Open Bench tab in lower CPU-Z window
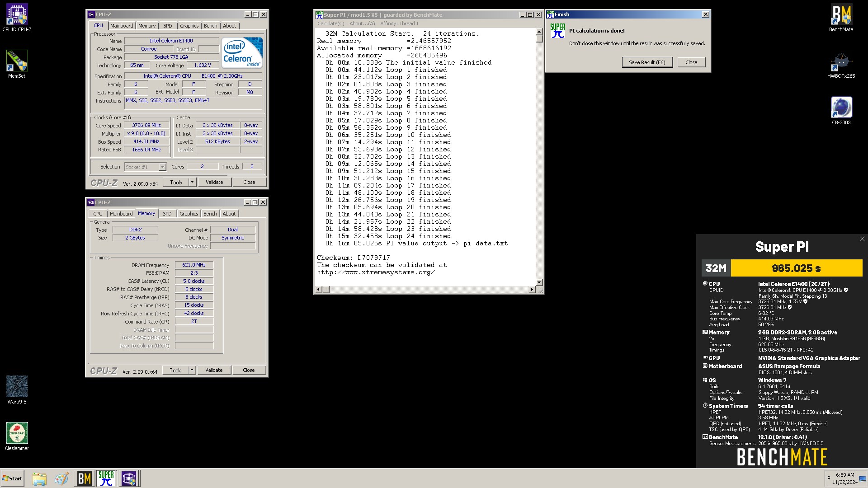 coord(210,214)
